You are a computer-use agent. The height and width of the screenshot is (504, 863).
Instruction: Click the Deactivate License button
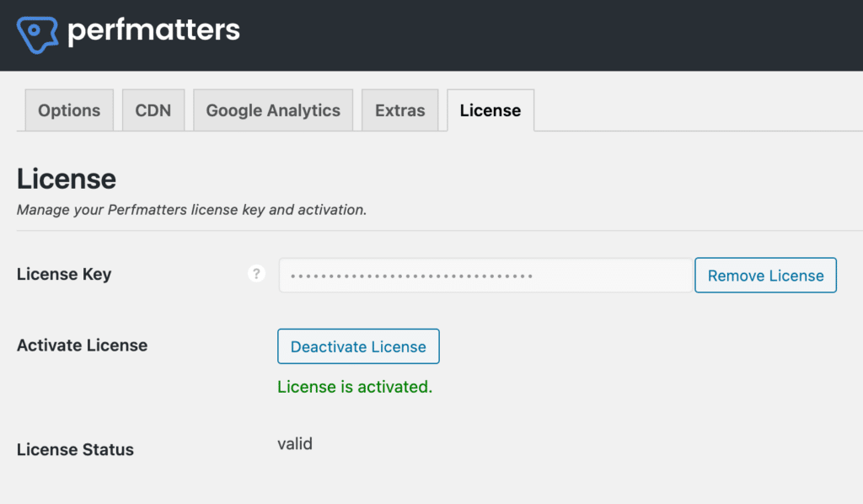358,346
